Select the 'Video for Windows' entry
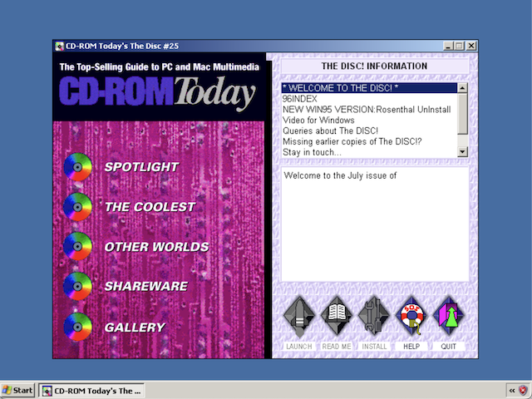 point(369,120)
